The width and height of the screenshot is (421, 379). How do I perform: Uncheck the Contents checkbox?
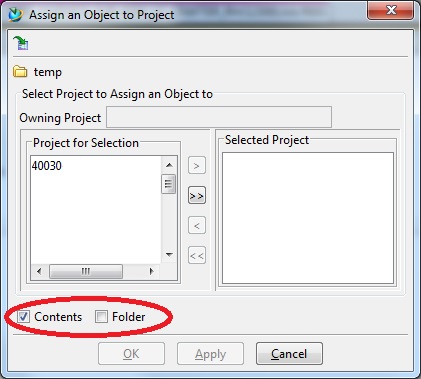[x=23, y=317]
